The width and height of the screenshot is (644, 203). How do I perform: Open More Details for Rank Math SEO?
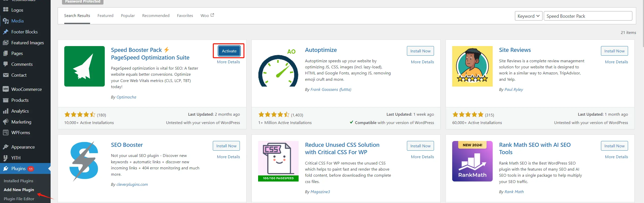coord(616,157)
